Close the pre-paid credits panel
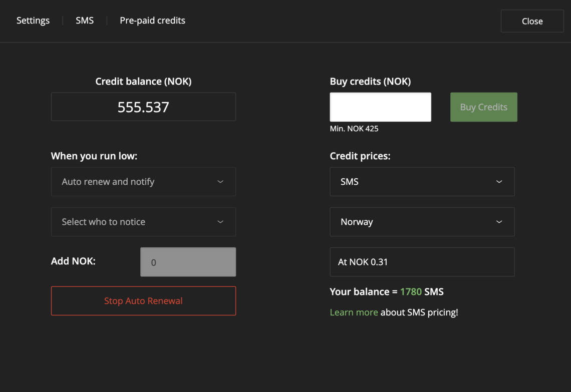The width and height of the screenshot is (571, 392). [532, 22]
